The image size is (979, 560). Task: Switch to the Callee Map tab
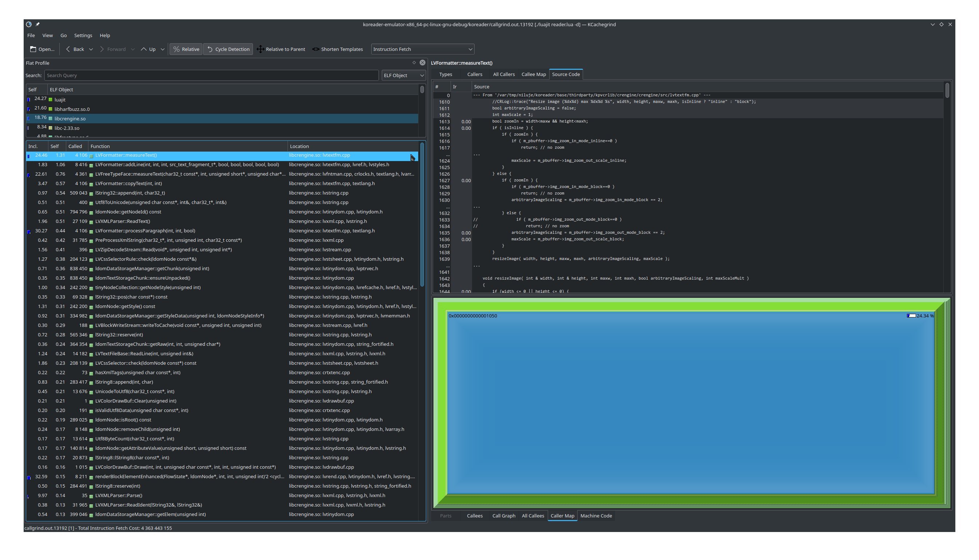pos(534,74)
